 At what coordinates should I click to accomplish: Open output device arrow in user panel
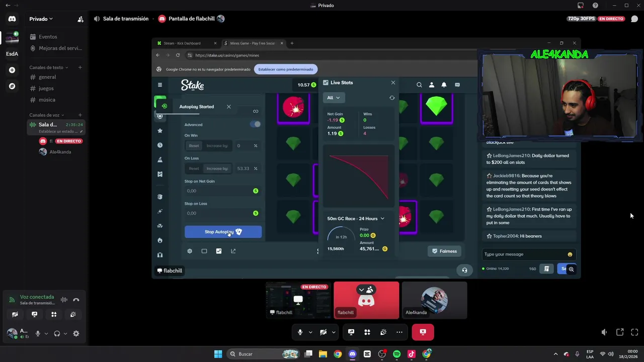[x=65, y=333]
